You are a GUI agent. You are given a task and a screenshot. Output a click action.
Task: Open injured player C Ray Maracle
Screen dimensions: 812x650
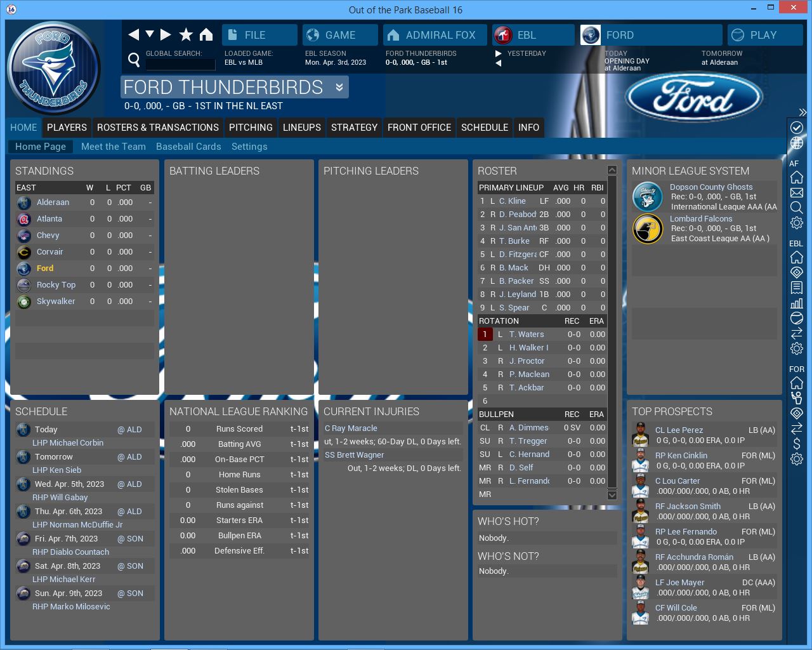(x=351, y=428)
